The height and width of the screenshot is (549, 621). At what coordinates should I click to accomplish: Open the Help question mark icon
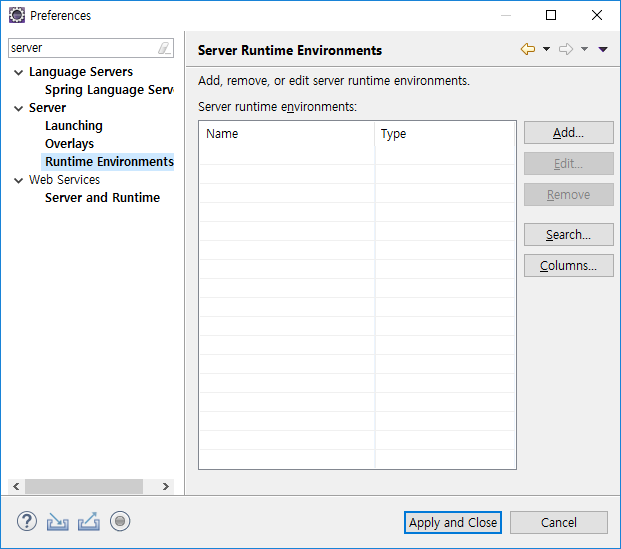tap(27, 521)
